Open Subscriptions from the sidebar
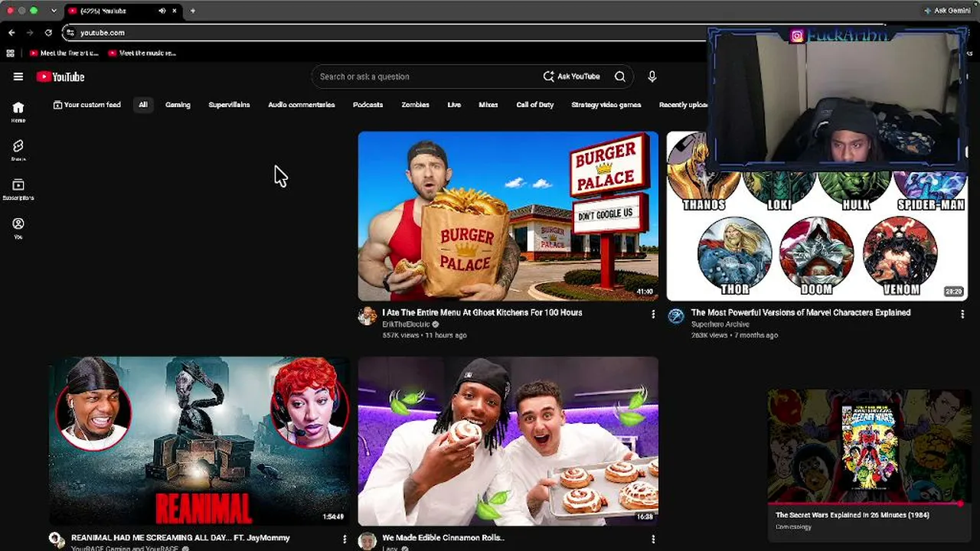The width and height of the screenshot is (980, 551). [x=18, y=189]
